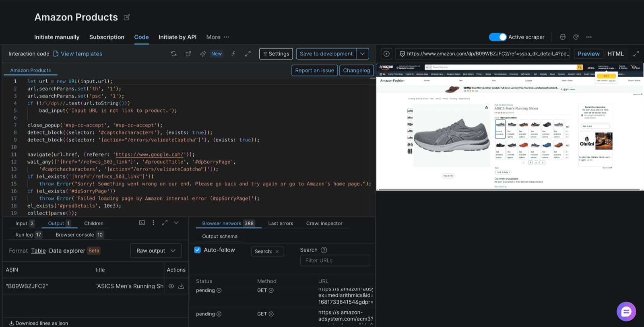644x327 pixels.
Task: Uncheck the Auto-follow checkbox
Action: tap(197, 250)
